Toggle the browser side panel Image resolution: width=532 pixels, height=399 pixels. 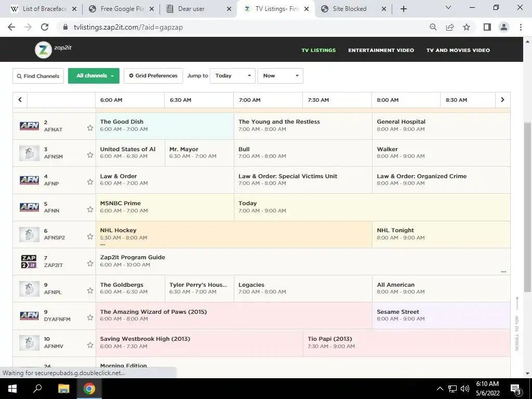(x=487, y=27)
